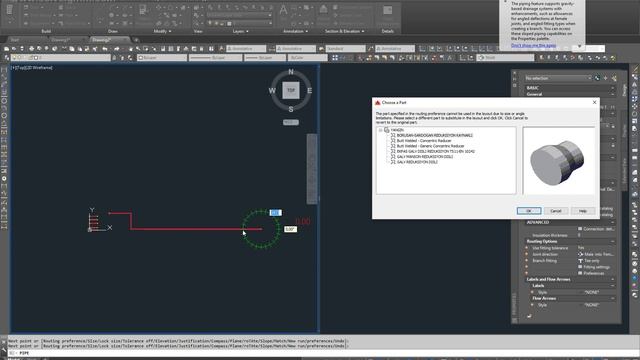This screenshot has height=360, width=640.
Task: Select BORUSAN-SARDOGAN REDUKSIYON KAYNAKLI part
Action: pyautogui.click(x=434, y=135)
